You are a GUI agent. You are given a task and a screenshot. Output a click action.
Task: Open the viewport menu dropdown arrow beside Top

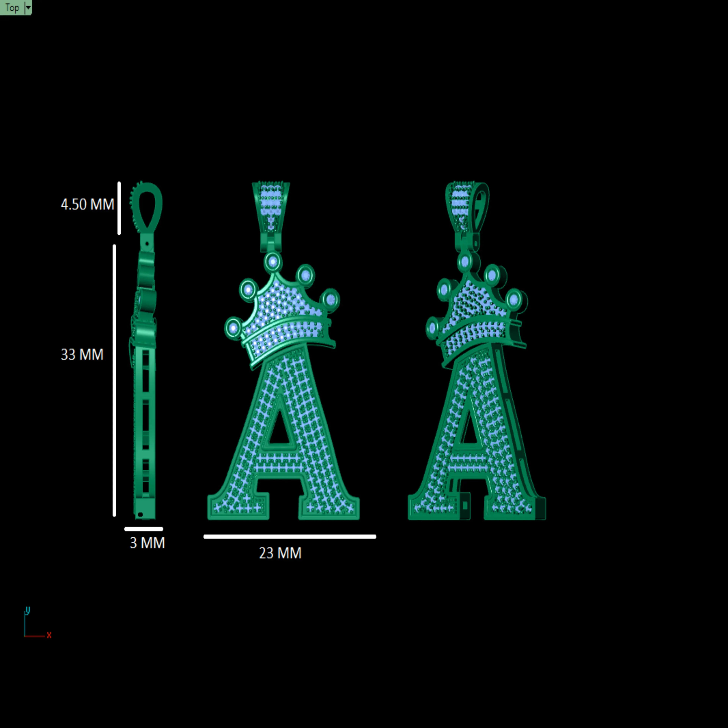28,8
